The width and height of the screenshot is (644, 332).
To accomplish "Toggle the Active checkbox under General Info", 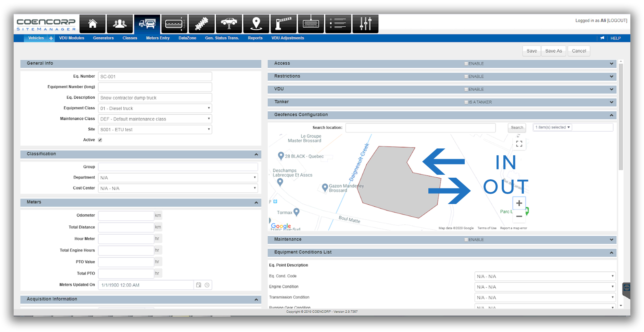I will point(100,140).
